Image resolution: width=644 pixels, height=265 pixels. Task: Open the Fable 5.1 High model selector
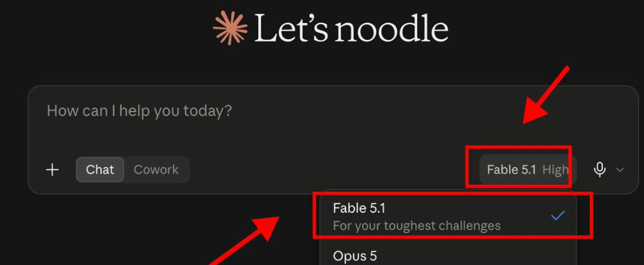tap(528, 170)
